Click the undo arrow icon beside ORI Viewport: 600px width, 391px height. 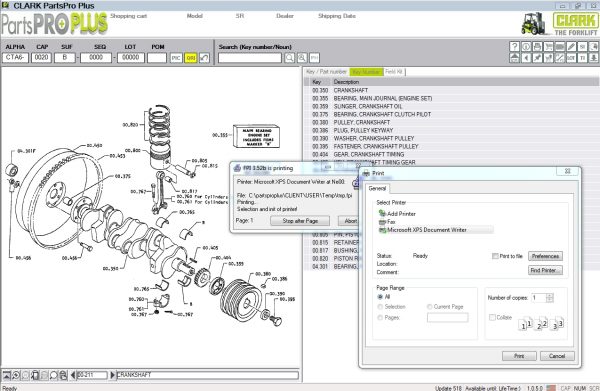pyautogui.click(x=204, y=58)
